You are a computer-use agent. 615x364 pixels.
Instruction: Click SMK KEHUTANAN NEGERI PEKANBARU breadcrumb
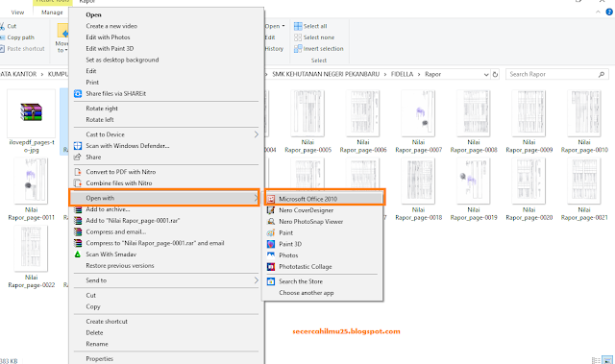tap(326, 74)
